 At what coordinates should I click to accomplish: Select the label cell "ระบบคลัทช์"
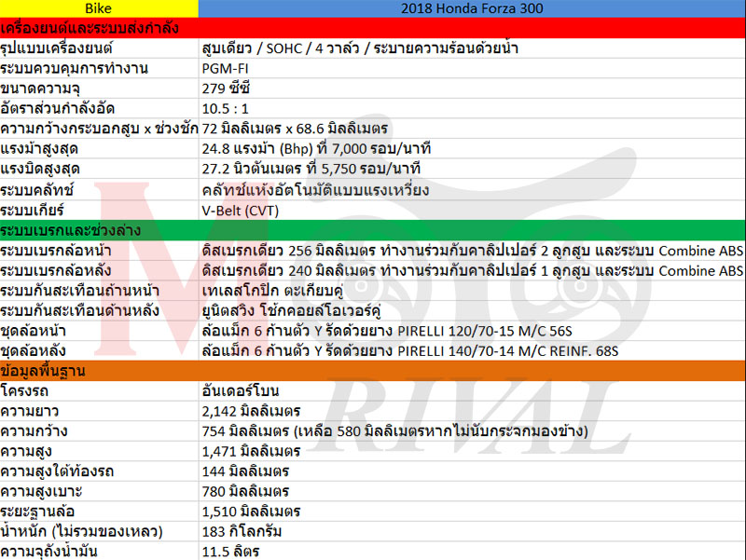[99, 190]
